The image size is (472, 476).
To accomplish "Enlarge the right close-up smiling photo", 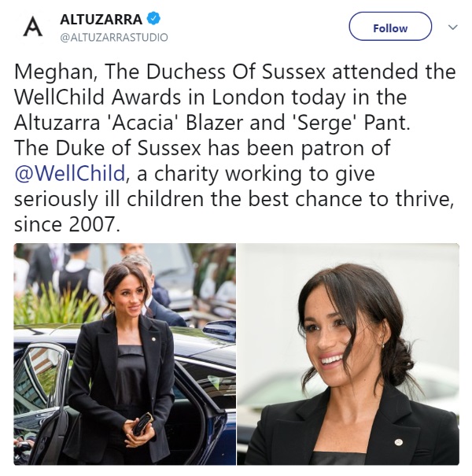I will pos(348,354).
